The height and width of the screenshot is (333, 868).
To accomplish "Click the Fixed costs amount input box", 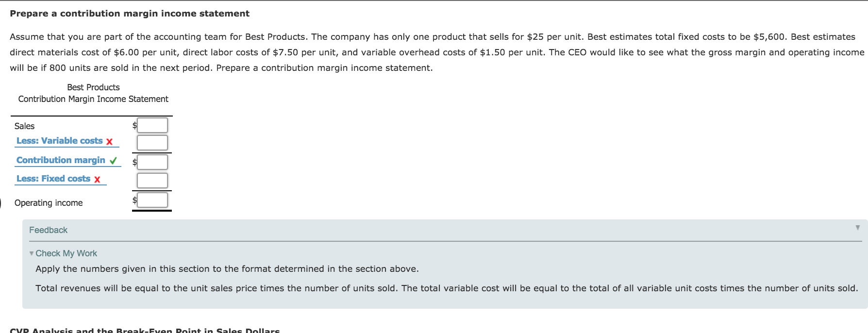I will click(152, 180).
